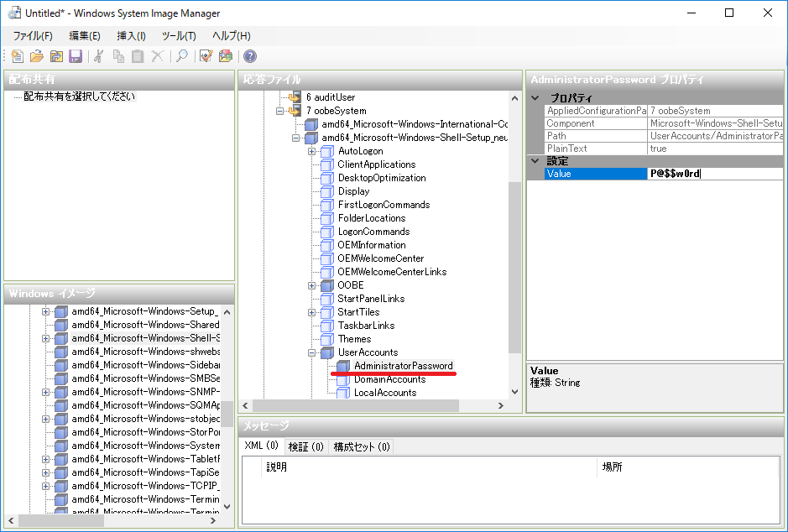Screen dimensions: 788x532
Task: Collapse the amd64_Microsoft-Windows-Shell-Setup_neutral answer file node
Action: (296, 138)
